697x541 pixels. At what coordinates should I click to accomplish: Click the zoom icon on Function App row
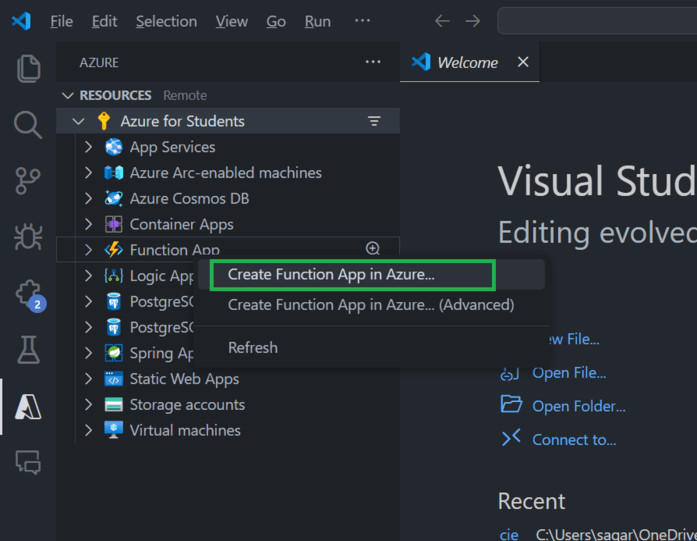coord(373,249)
